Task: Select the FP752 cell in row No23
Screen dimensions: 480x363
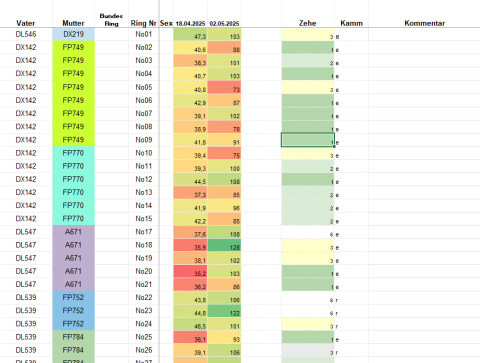Action: pyautogui.click(x=73, y=311)
